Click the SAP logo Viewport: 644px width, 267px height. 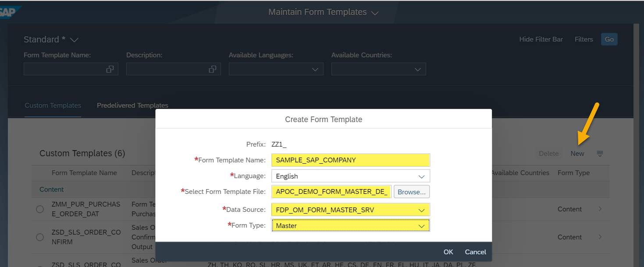point(9,12)
